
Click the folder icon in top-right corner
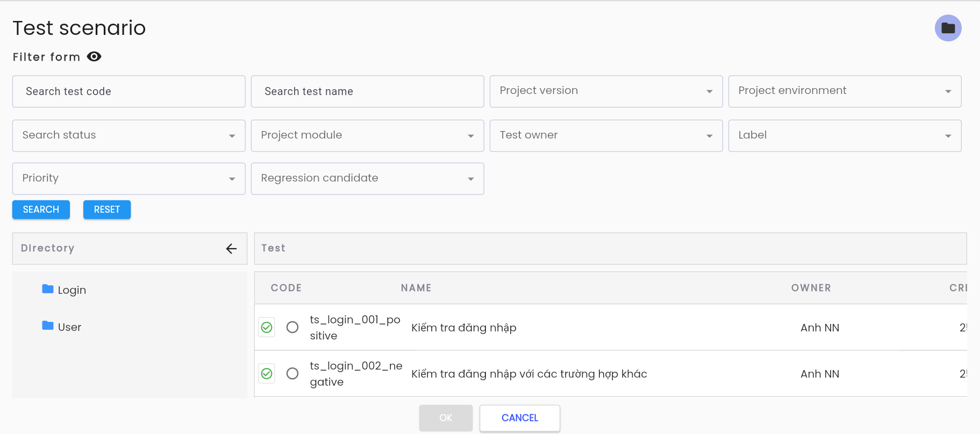point(948,28)
